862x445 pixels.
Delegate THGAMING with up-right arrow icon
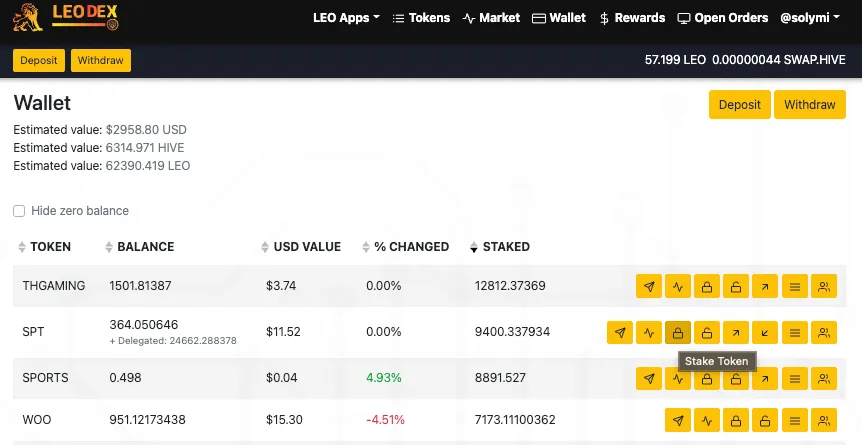tap(765, 286)
